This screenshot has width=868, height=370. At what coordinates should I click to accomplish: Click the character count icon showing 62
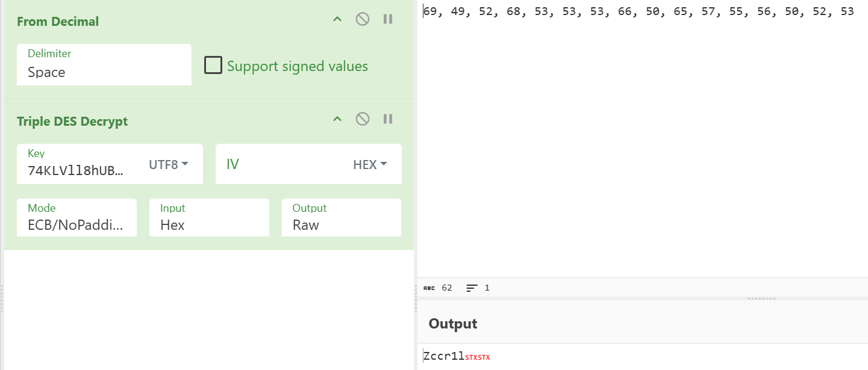(x=429, y=288)
